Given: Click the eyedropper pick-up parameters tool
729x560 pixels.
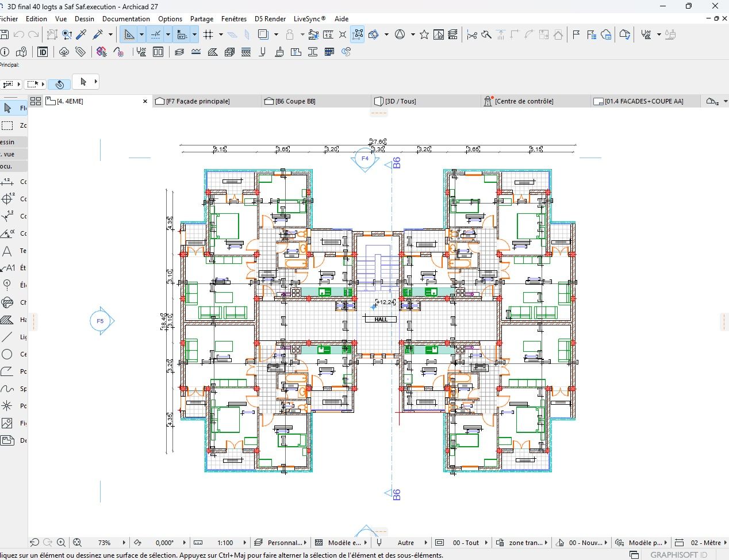Looking at the screenshot, I should (x=82, y=34).
